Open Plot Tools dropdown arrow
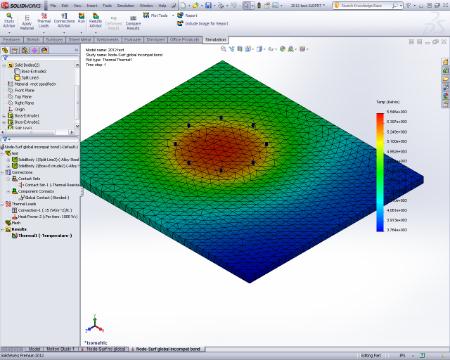450x360 pixels. pyautogui.click(x=173, y=15)
